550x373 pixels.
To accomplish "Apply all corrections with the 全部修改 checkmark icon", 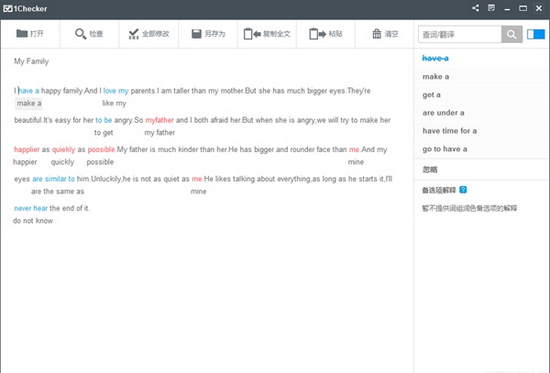I will [133, 34].
